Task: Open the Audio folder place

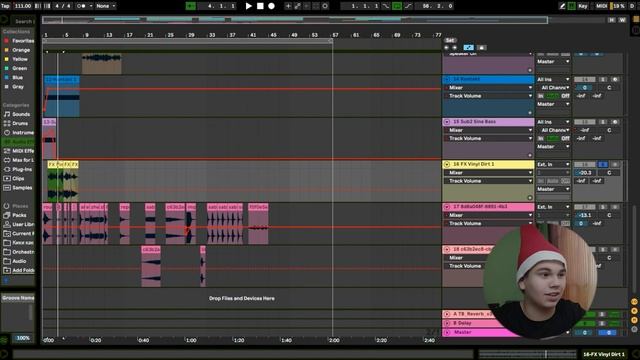Action: click(16, 261)
